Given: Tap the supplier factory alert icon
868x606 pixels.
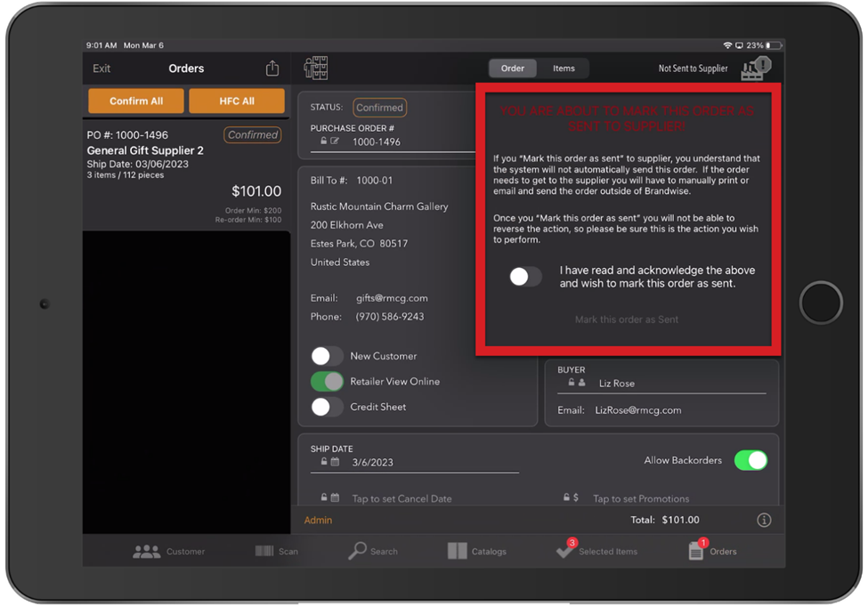Looking at the screenshot, I should click(x=756, y=69).
